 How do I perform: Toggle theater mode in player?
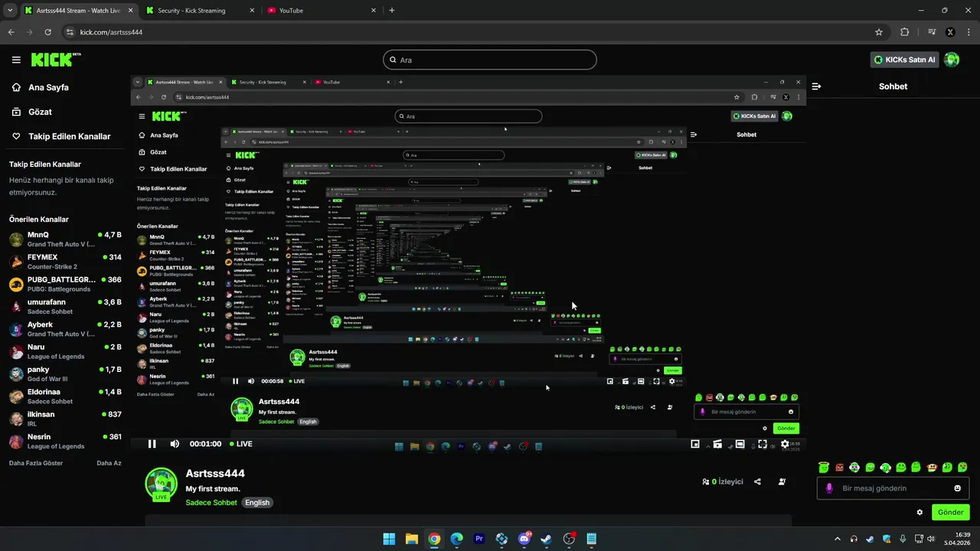(x=740, y=444)
